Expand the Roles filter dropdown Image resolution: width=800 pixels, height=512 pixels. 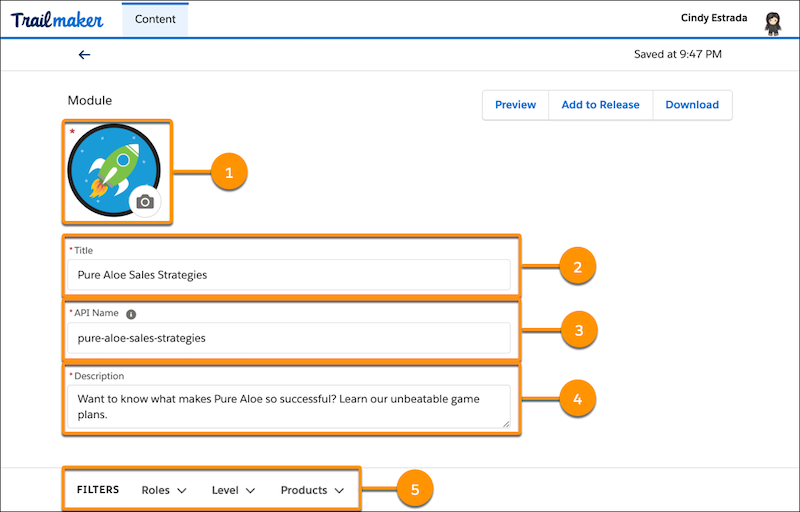point(164,490)
